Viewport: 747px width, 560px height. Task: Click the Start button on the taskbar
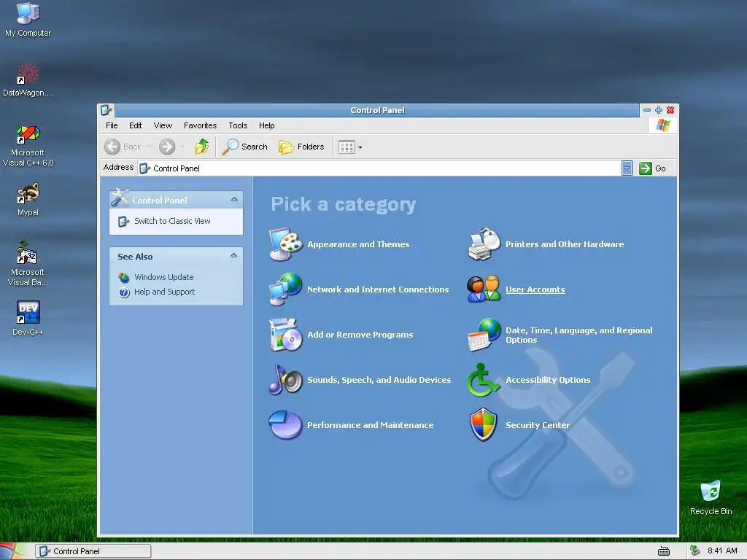pyautogui.click(x=12, y=551)
